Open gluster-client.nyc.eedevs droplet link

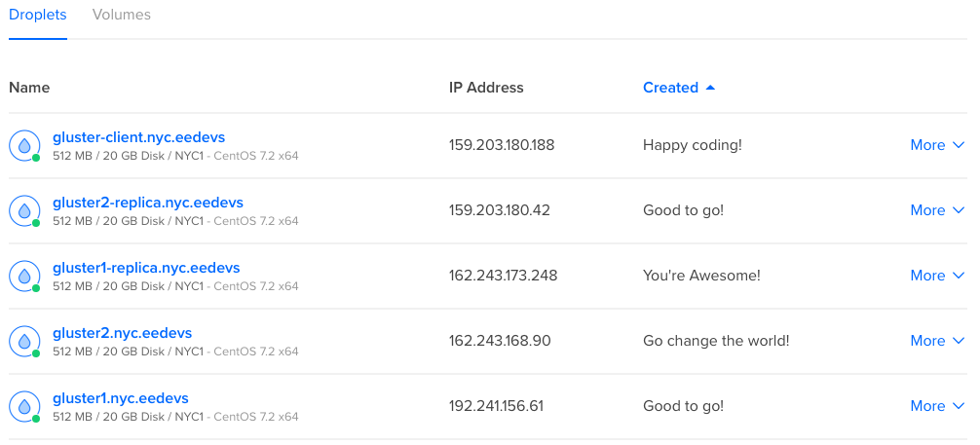138,137
